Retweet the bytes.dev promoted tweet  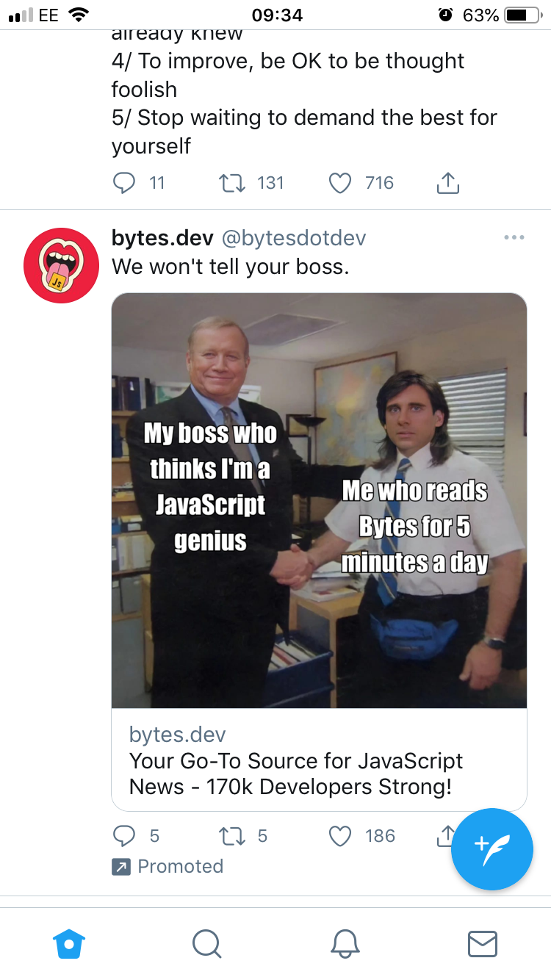point(233,836)
